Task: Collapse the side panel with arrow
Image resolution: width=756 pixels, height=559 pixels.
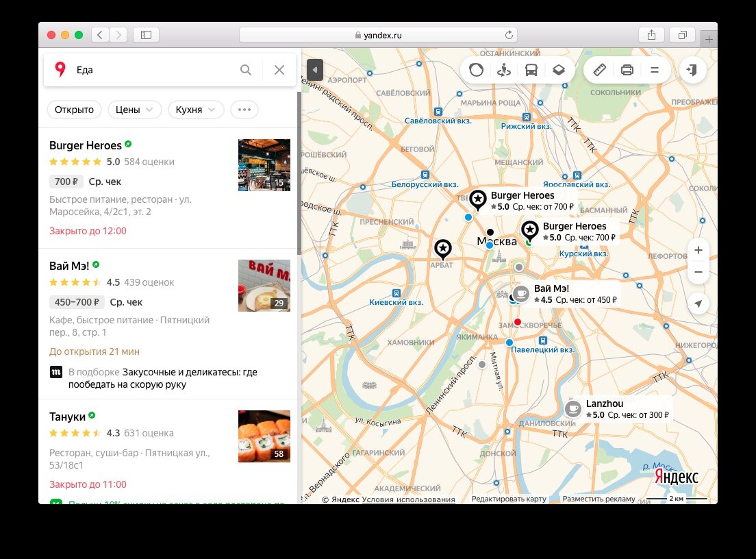Action: pos(315,70)
